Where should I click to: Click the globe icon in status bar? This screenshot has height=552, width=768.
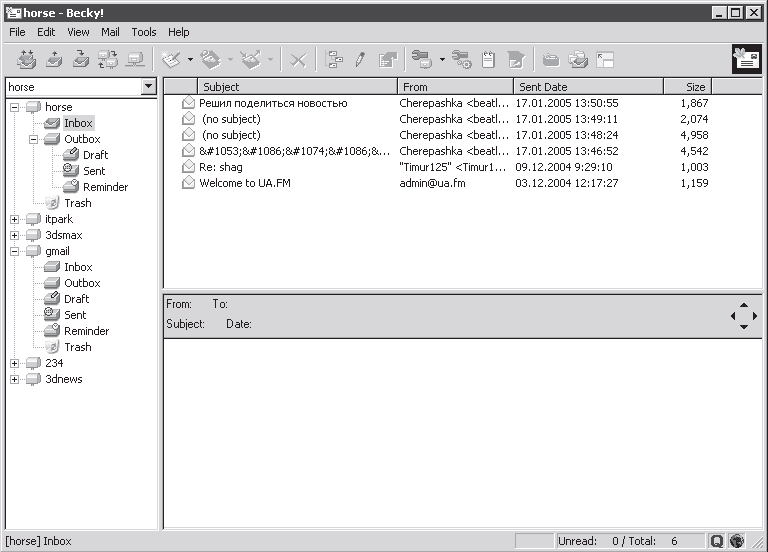tap(737, 541)
